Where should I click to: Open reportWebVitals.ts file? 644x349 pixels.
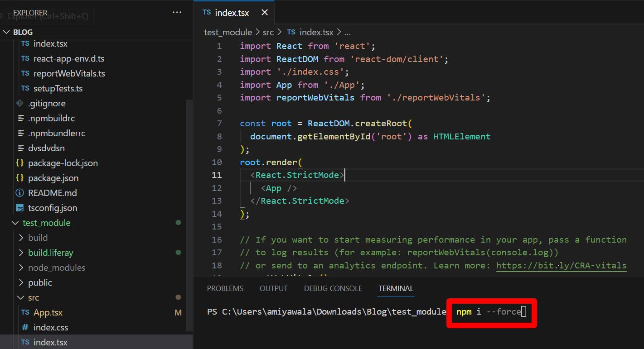pyautogui.click(x=69, y=73)
